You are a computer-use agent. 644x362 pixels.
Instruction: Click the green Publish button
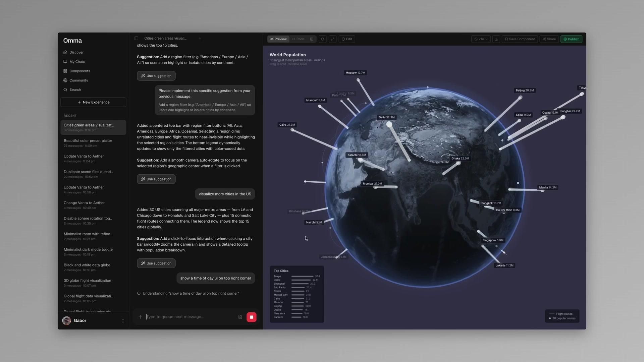point(571,39)
